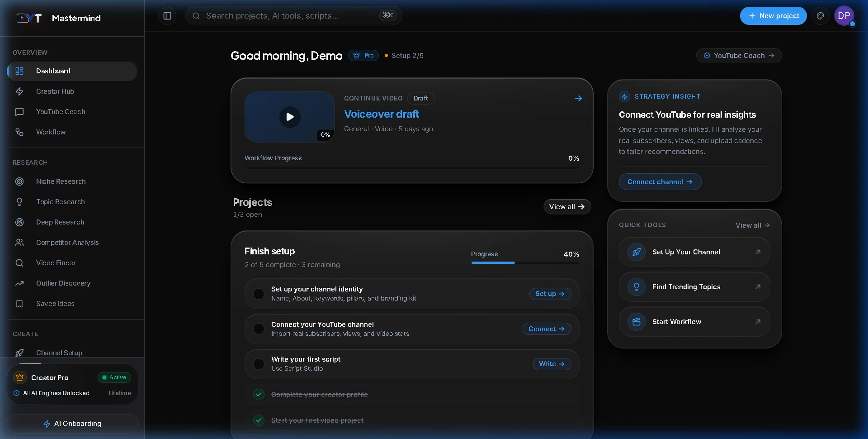Click the Saved ideas bookmark icon

coord(19,304)
